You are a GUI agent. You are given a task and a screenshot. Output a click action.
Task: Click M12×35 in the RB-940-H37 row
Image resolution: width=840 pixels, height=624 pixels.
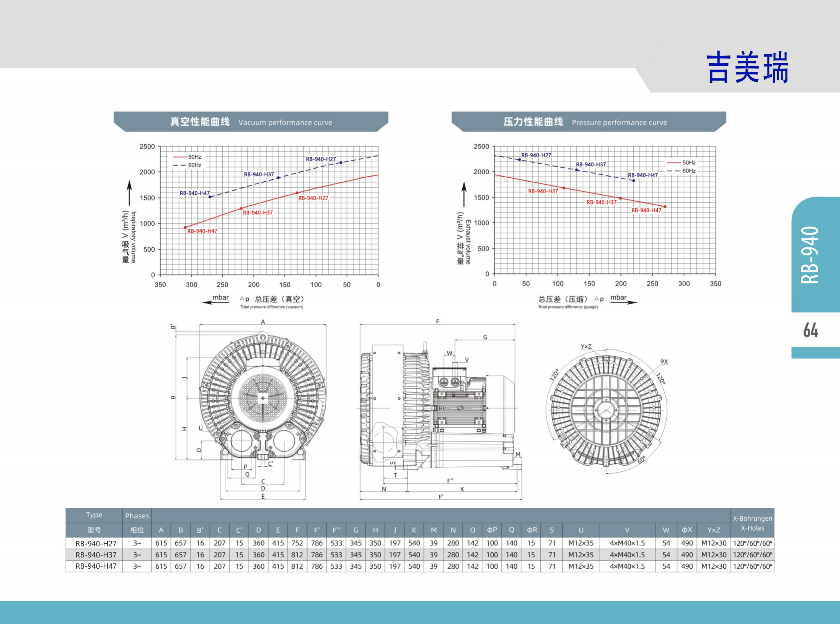coord(581,555)
